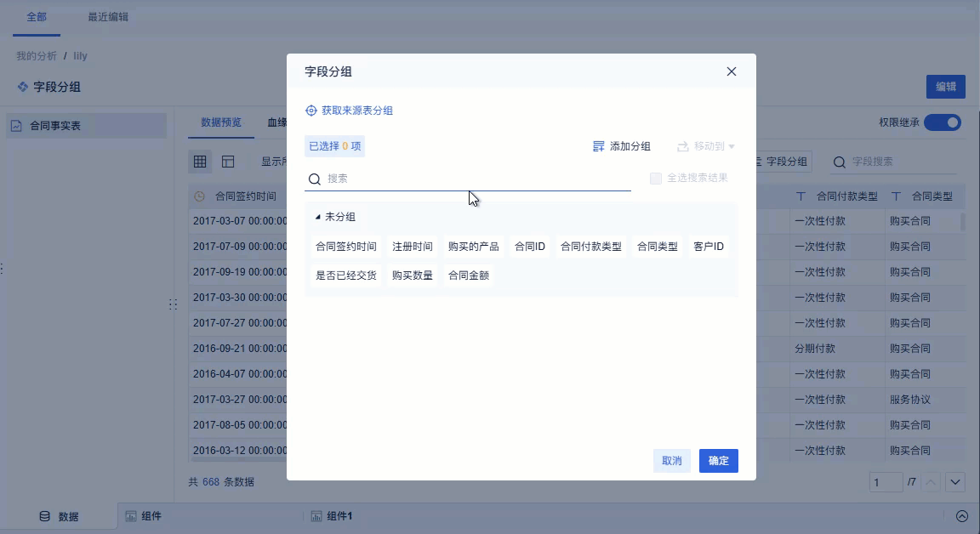Select field tag 购买的产品

473,247
